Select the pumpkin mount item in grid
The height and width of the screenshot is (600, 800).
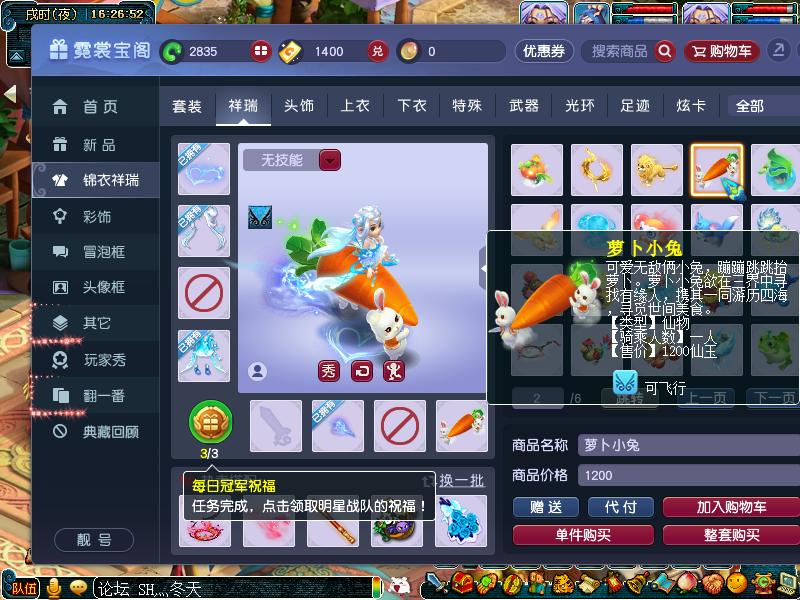click(537, 170)
